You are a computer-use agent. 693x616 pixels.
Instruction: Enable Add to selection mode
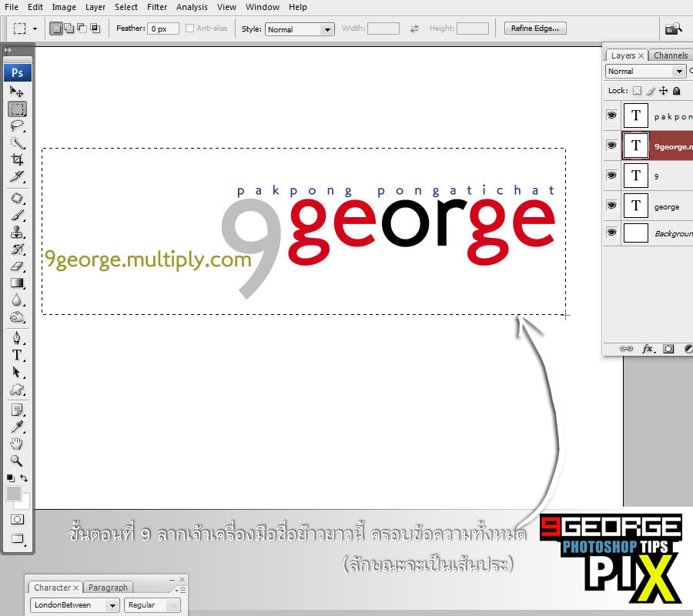(69, 28)
